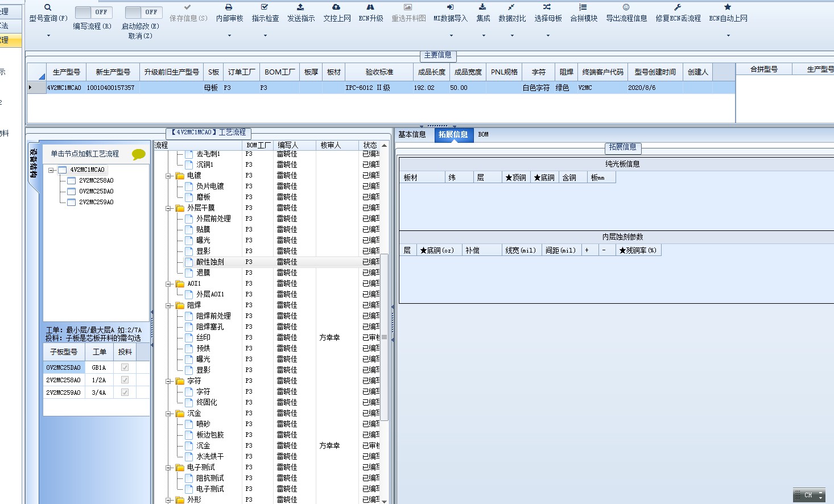This screenshot has height=504, width=834.
Task: Collapse the 阻焊 folder node
Action: point(168,305)
